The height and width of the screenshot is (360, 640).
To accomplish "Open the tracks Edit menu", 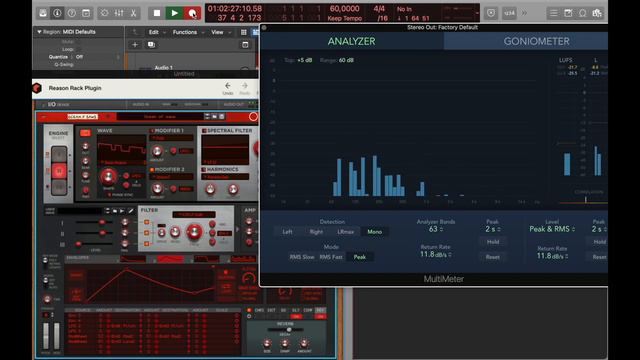I will (157, 32).
